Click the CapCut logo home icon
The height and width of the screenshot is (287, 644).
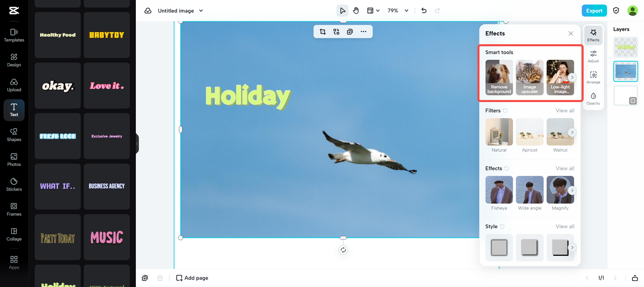point(14,10)
